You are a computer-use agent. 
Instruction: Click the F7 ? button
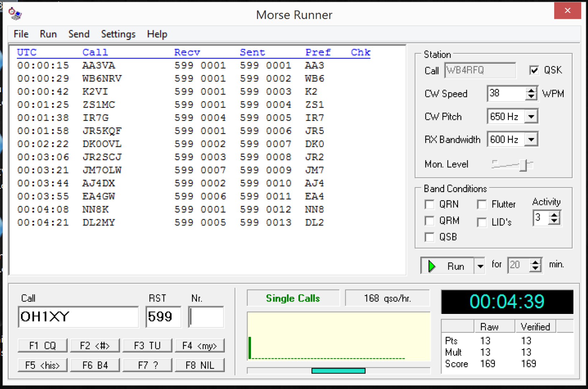(x=147, y=365)
